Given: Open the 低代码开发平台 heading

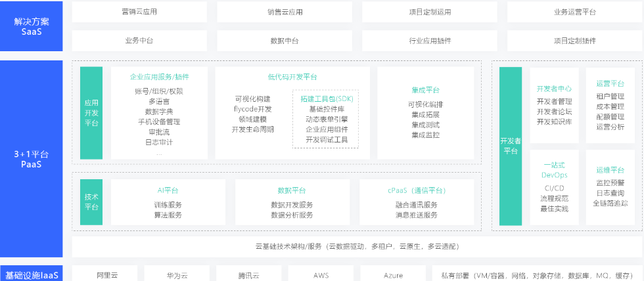Looking at the screenshot, I should pos(292,77).
